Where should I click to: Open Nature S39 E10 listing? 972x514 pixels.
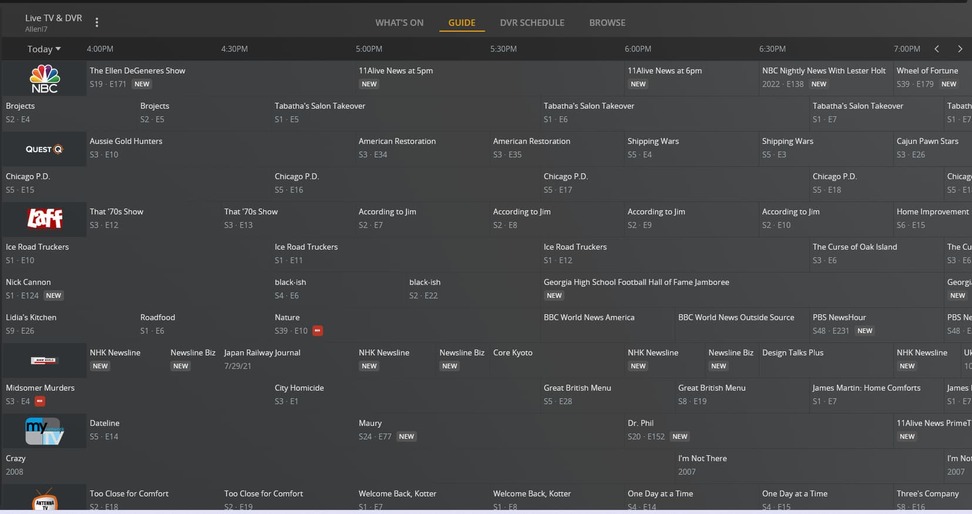[x=406, y=325]
